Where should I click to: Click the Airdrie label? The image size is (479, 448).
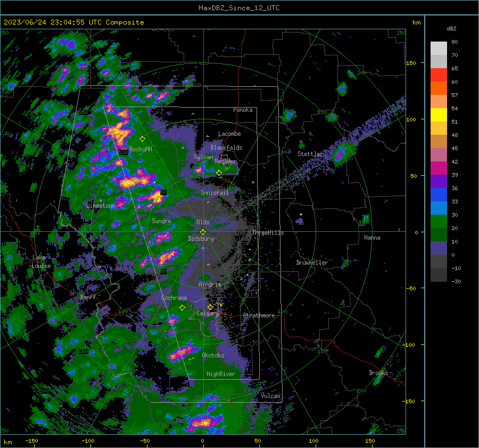click(210, 284)
